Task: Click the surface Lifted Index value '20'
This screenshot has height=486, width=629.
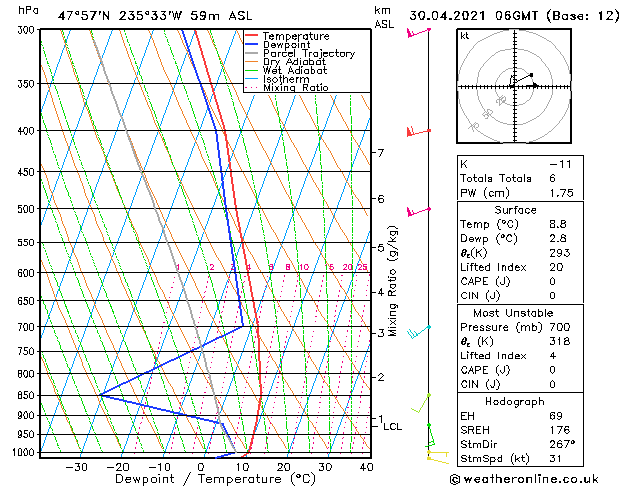Action: (x=556, y=267)
